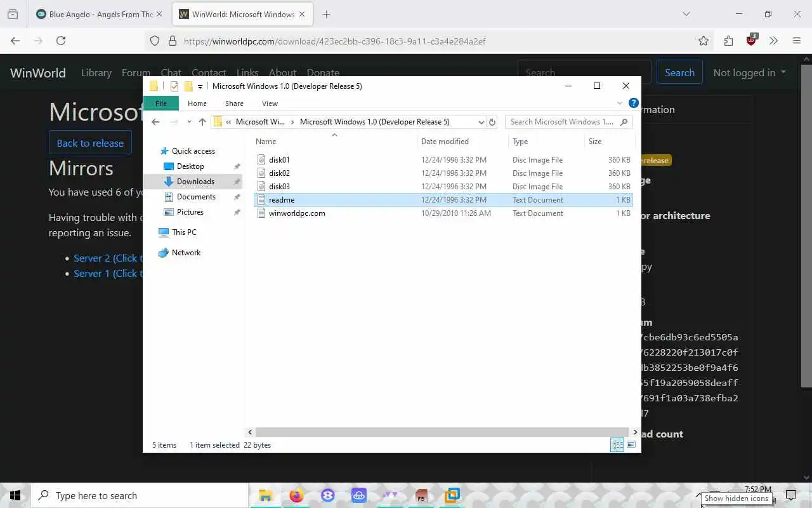This screenshot has height=508, width=812.
Task: Switch to the Home ribbon tab
Action: tap(197, 104)
